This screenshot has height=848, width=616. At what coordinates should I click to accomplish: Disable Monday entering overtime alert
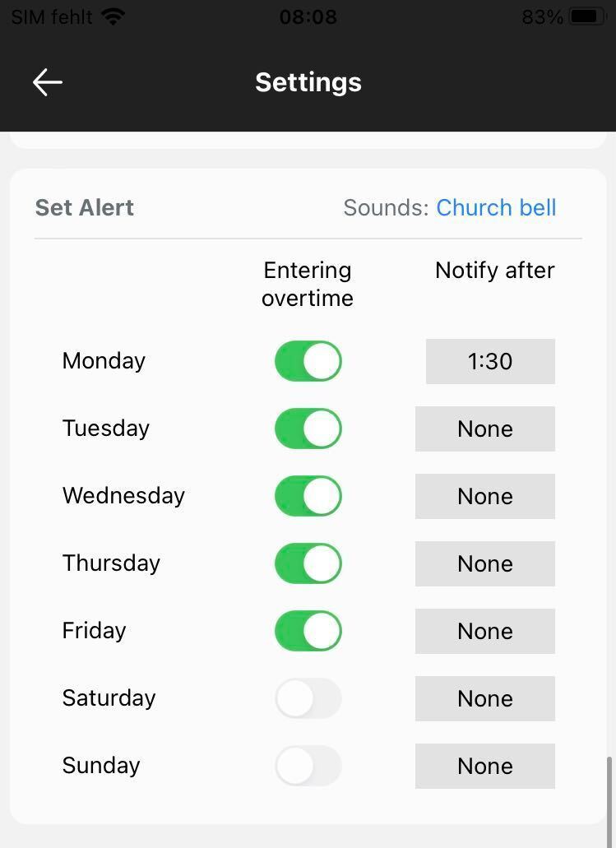tap(308, 361)
